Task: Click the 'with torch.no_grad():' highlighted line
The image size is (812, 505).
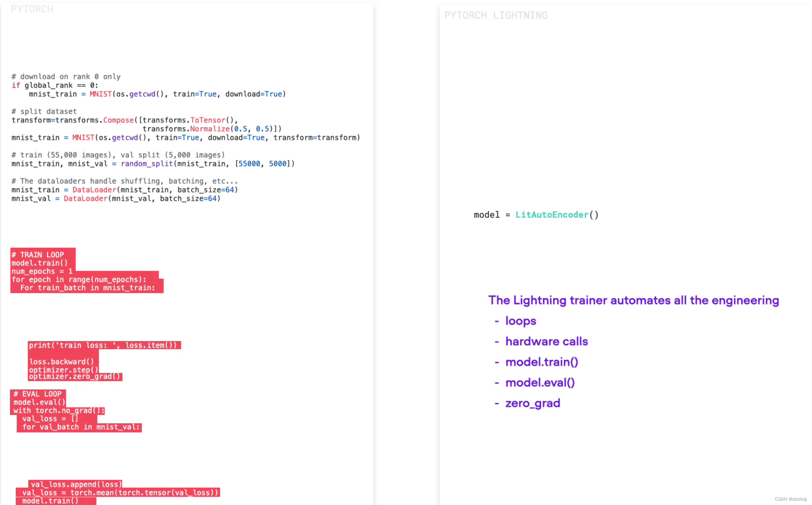Action: [x=59, y=411]
